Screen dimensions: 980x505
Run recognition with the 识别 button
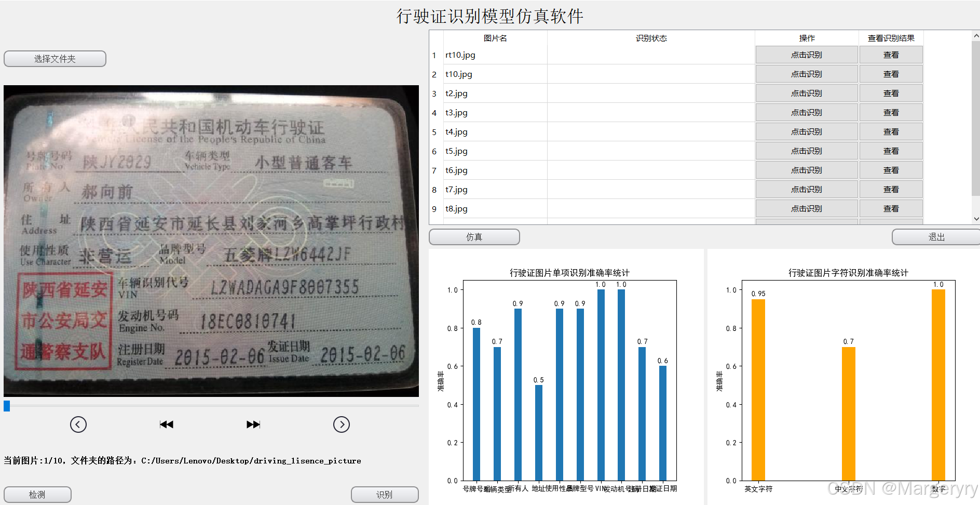pos(385,494)
